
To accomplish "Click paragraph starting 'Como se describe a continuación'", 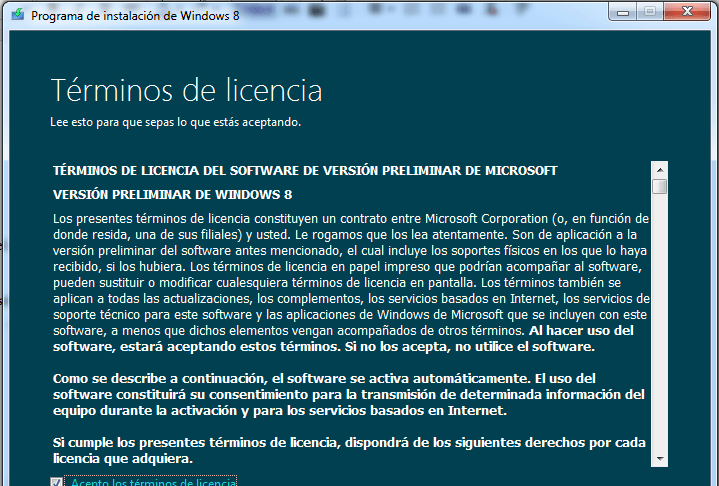I will click(348, 394).
